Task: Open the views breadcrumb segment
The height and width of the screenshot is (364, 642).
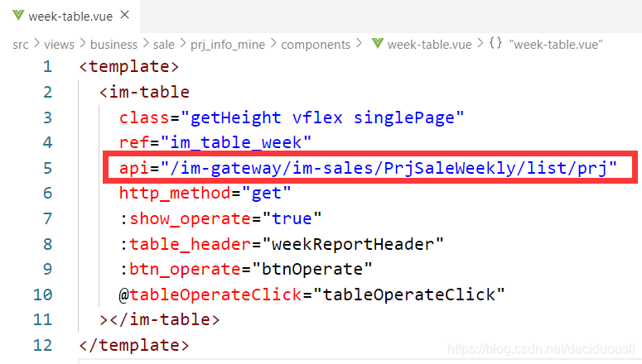Action: pos(59,44)
